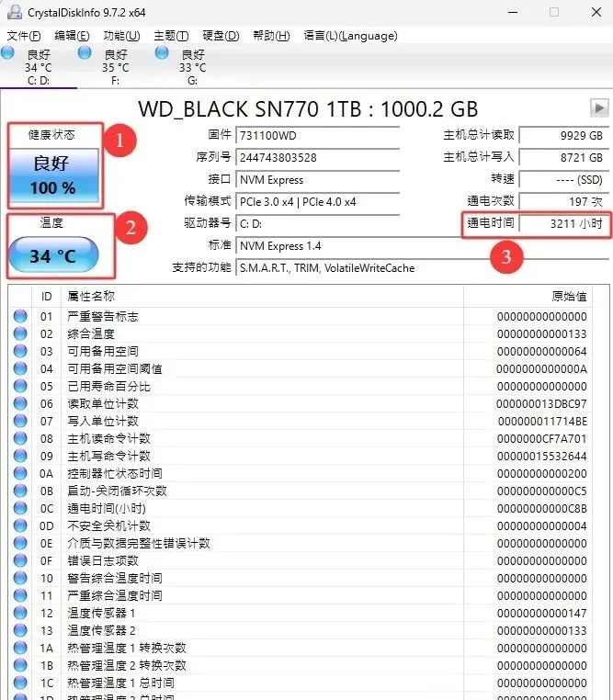Open the 硬盘(D) menu
This screenshot has width=613, height=700.
point(221,36)
